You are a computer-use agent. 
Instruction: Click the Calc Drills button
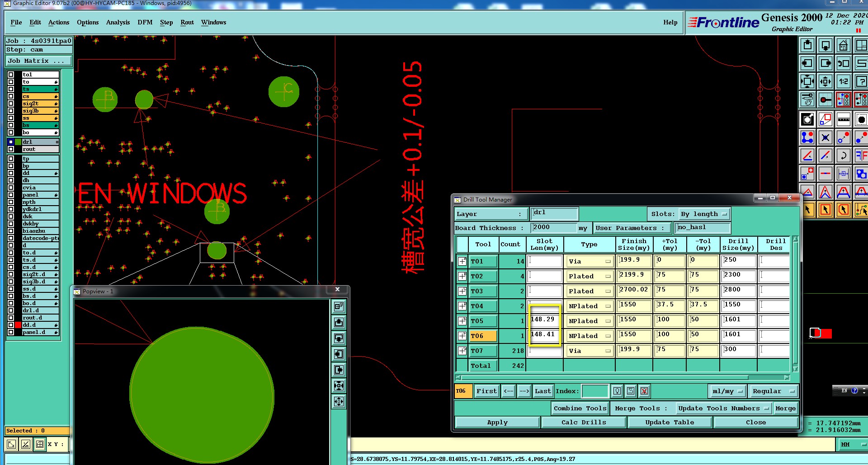coord(584,422)
